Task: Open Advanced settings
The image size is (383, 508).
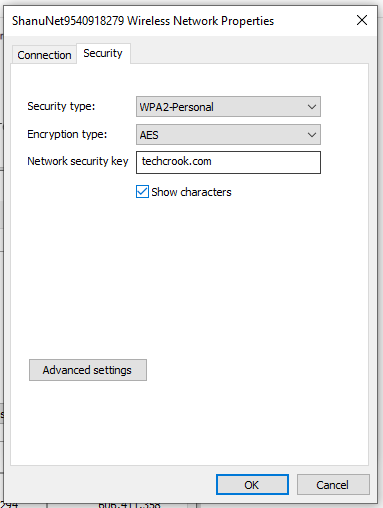Action: [88, 370]
